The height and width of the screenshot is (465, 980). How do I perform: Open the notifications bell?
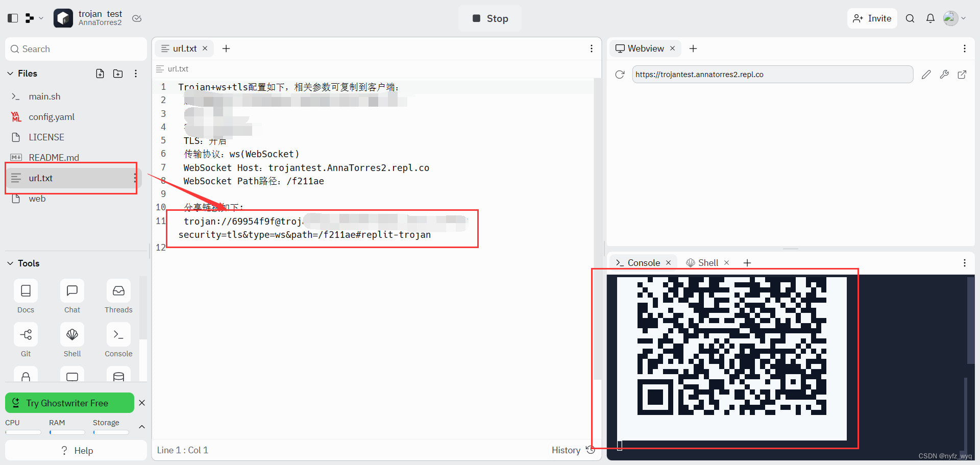pyautogui.click(x=930, y=18)
